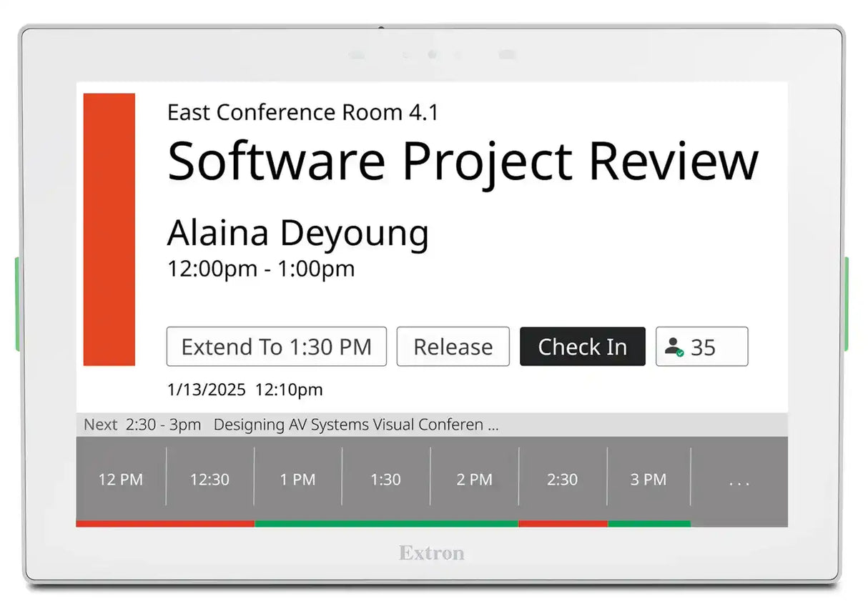Tap the Software Project Review title
The image size is (868, 604).
462,161
